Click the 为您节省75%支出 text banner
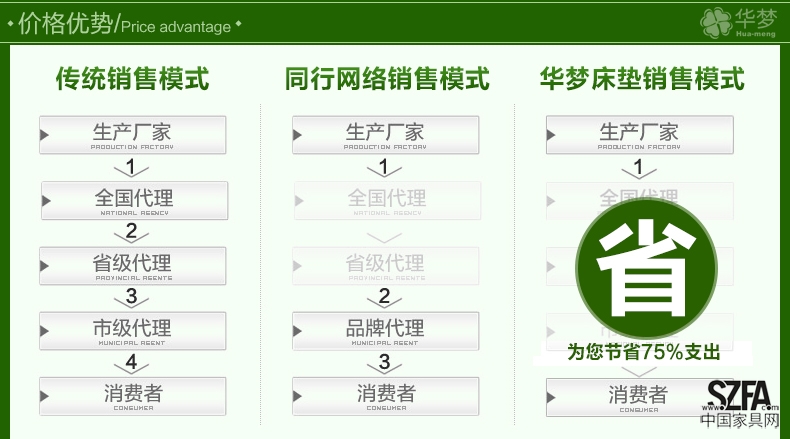The height and width of the screenshot is (439, 790). coord(643,352)
